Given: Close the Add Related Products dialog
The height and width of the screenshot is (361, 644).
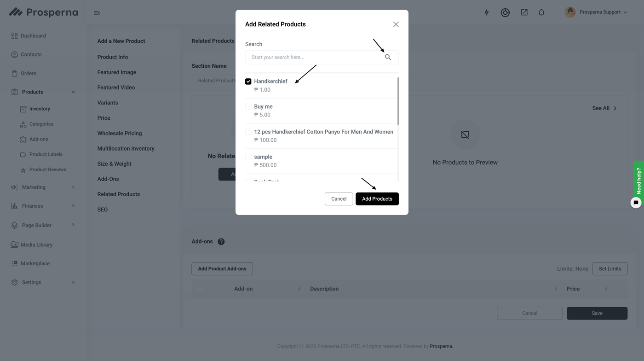Looking at the screenshot, I should tap(396, 24).
